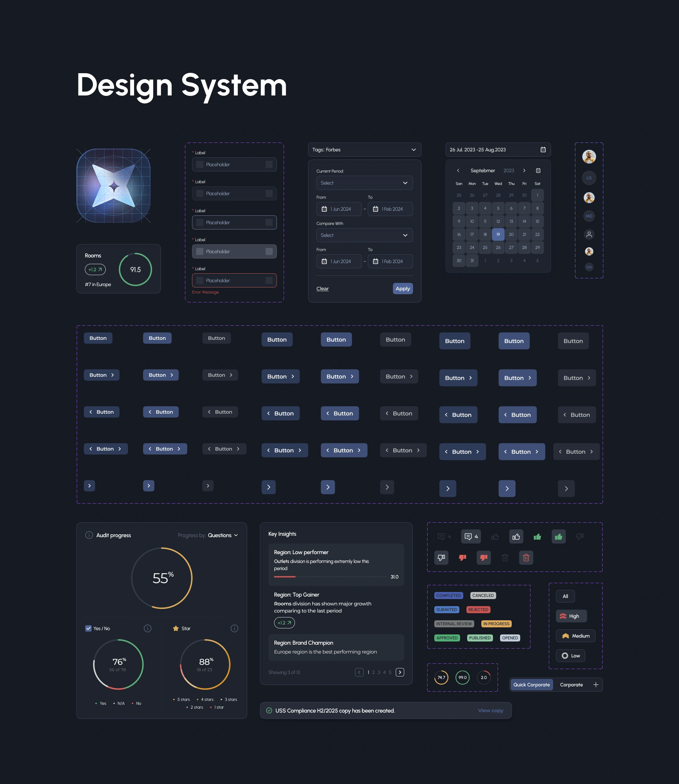679x784 pixels.
Task: Toggle the Yes / No checkbox
Action: click(x=88, y=628)
